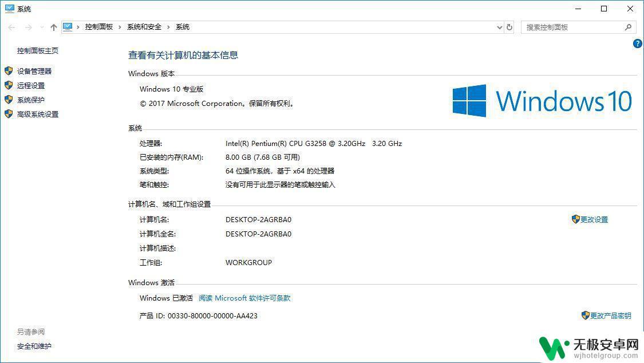Viewport: 644px width, 363px height.
Task: Expand chevron after 控制面板 breadcrumb
Action: pyautogui.click(x=120, y=27)
